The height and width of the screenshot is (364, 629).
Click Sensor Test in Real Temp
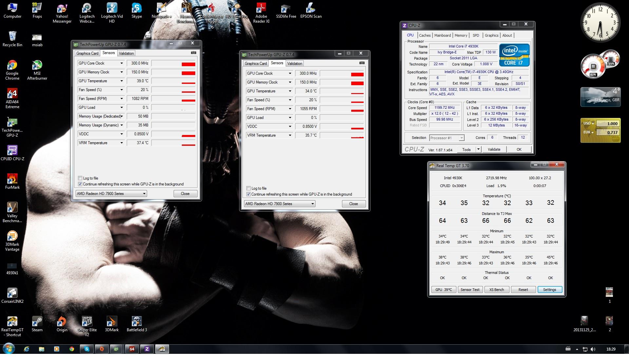click(470, 290)
